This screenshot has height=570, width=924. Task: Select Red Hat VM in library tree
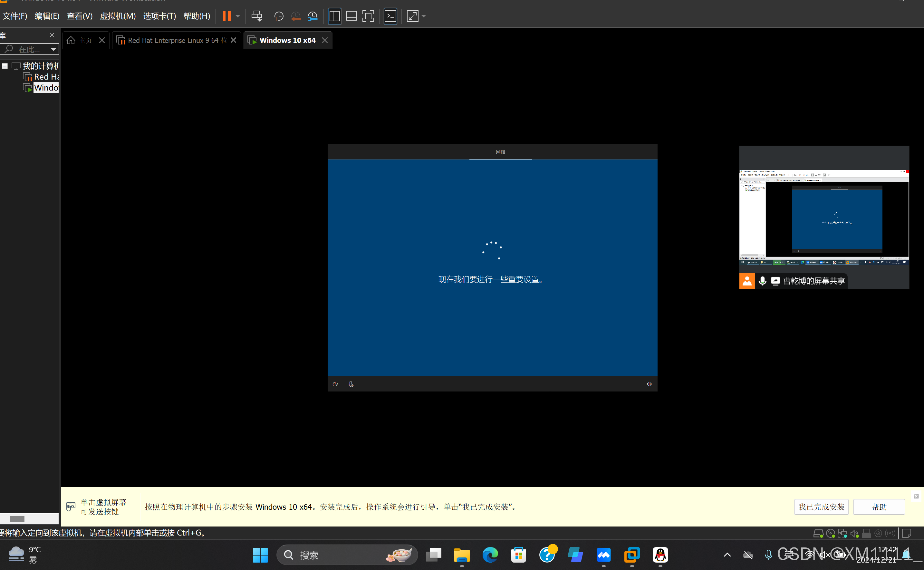41,77
